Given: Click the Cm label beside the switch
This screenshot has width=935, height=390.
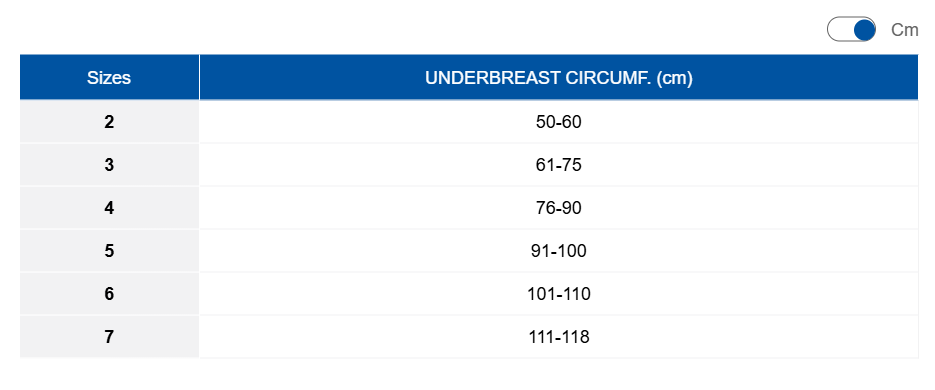Looking at the screenshot, I should click(x=905, y=30).
